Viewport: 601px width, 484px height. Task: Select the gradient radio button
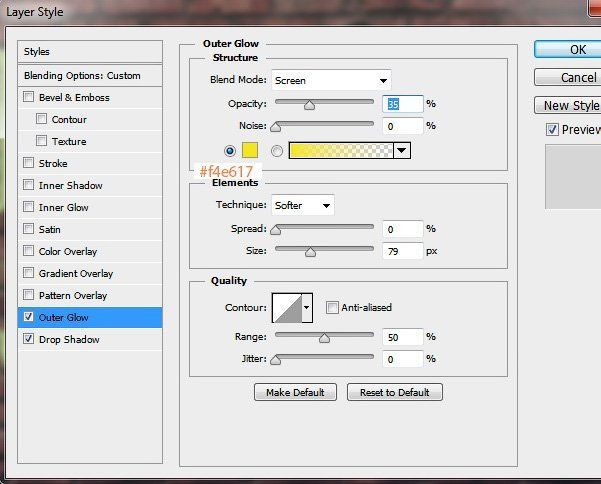[x=276, y=150]
